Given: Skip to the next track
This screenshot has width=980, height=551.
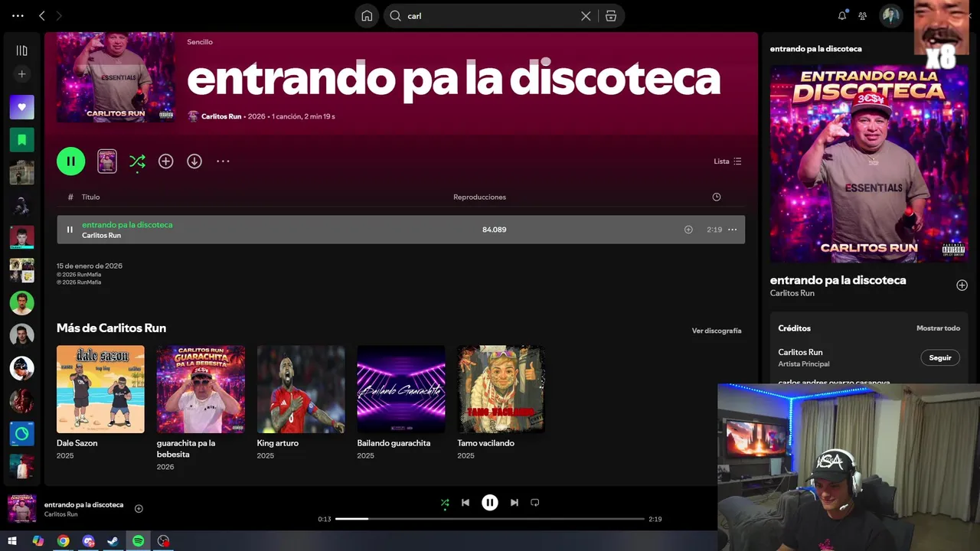Looking at the screenshot, I should click(514, 503).
